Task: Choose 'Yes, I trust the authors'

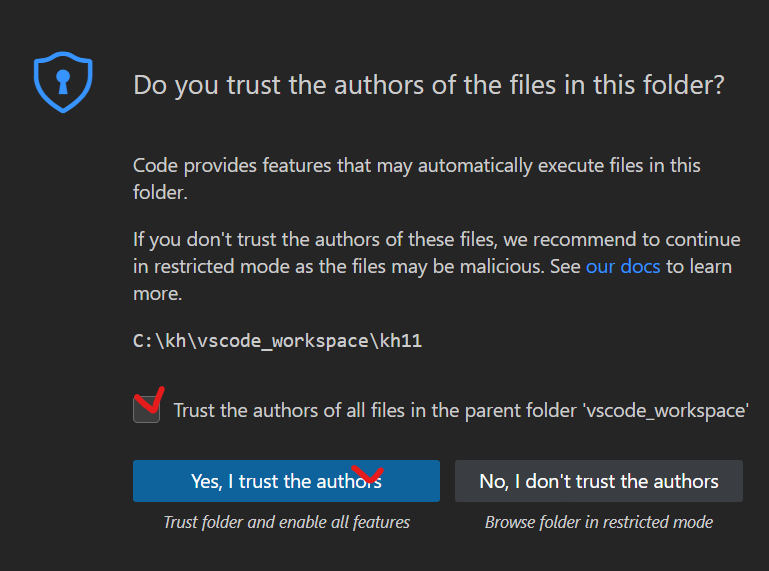Action: 286,481
